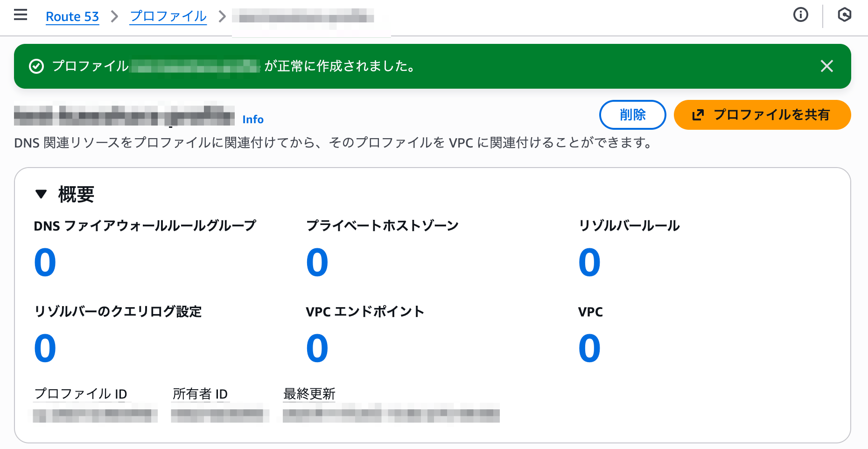868x449 pixels.
Task: Select the リゾルバールール count number
Action: click(x=589, y=262)
